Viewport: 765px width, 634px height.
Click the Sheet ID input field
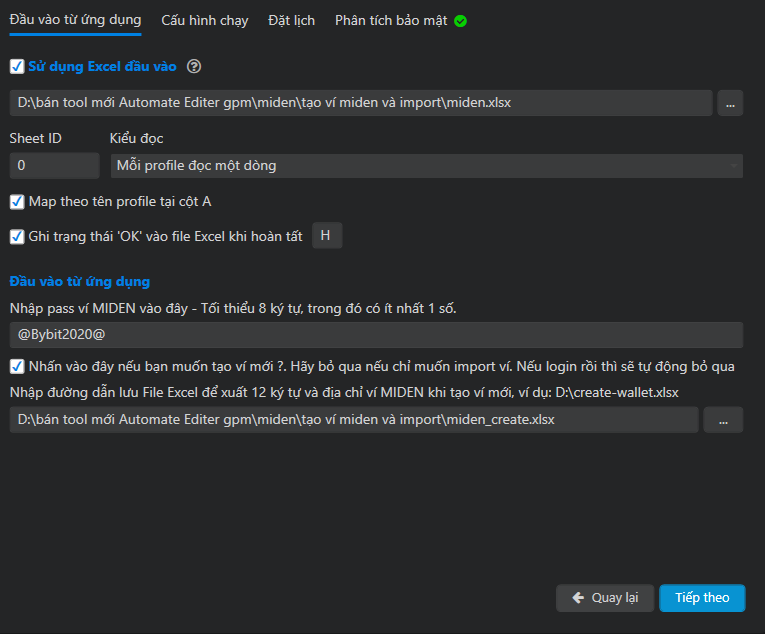coord(54,165)
